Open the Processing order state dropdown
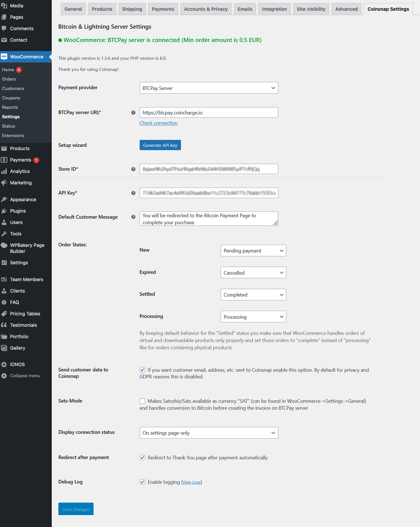 [253, 317]
